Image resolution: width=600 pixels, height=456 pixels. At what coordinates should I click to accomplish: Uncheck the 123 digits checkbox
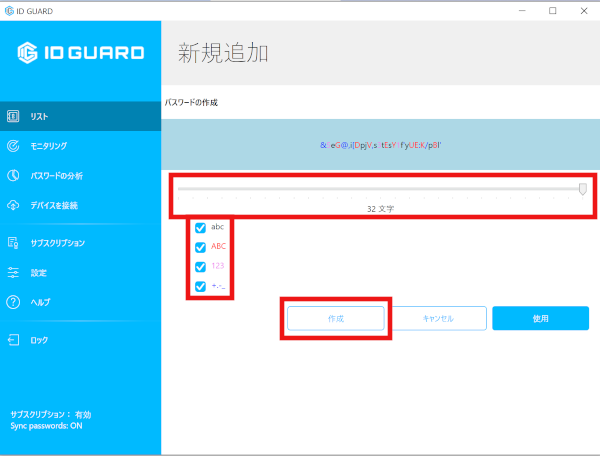click(200, 267)
